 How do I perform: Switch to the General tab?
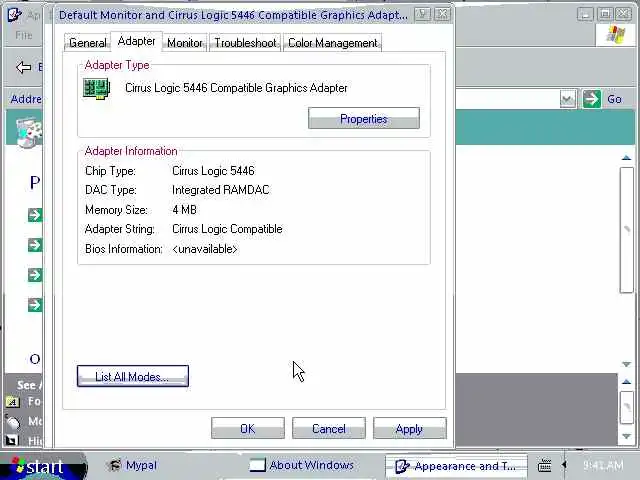[x=87, y=42]
